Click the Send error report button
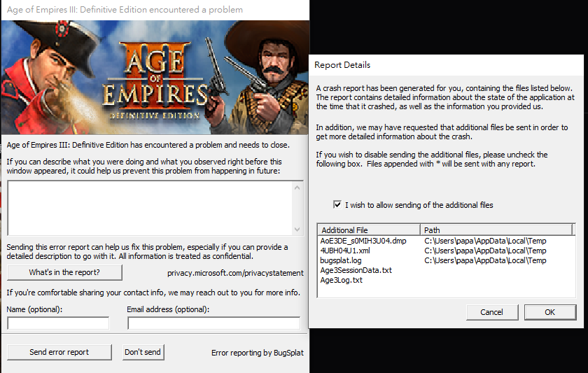This screenshot has height=373, width=588. tap(59, 352)
